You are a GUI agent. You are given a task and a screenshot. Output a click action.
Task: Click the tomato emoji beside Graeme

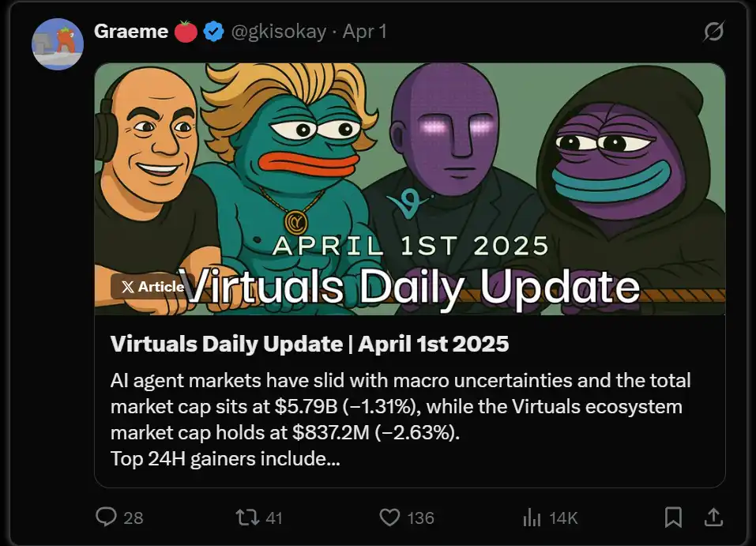[x=186, y=32]
